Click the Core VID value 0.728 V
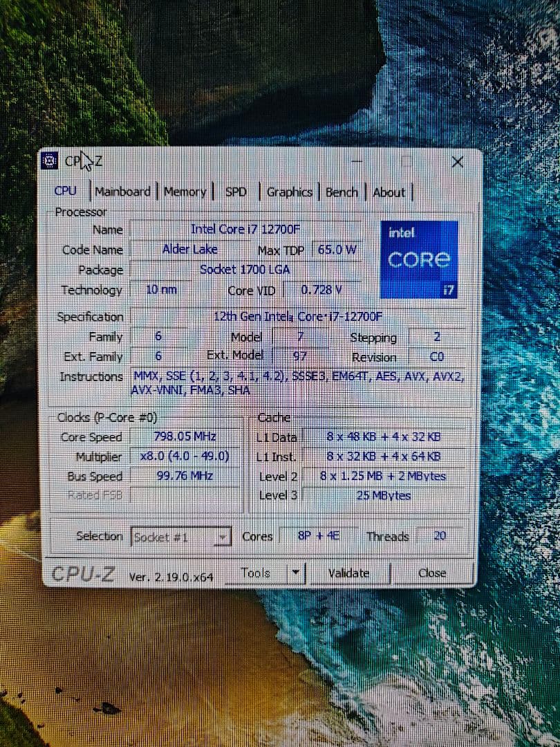 (321, 290)
